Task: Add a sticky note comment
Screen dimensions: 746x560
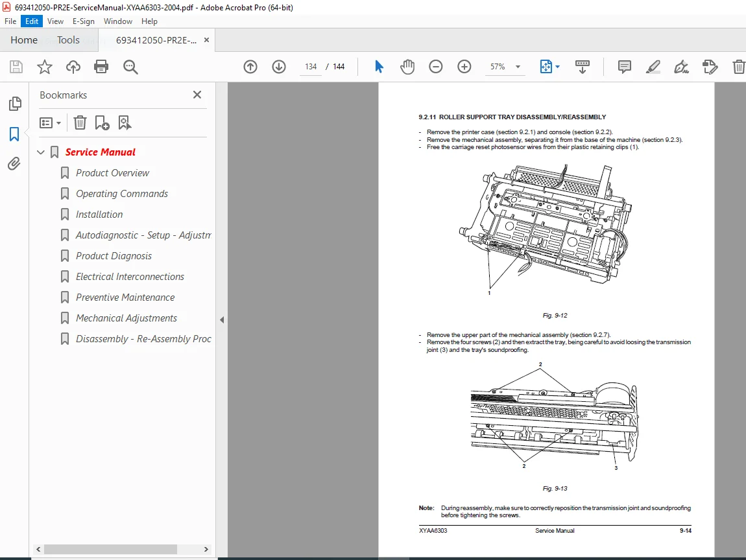Action: [624, 67]
